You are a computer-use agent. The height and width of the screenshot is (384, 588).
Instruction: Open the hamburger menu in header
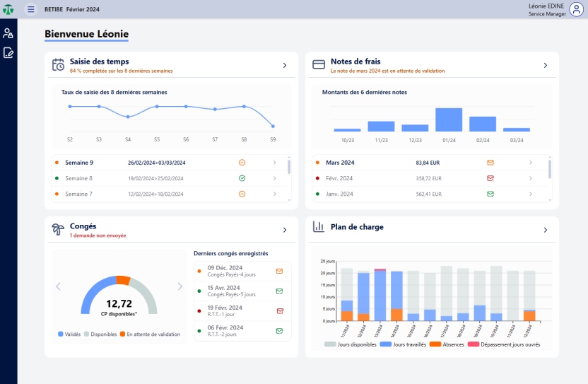coord(30,9)
